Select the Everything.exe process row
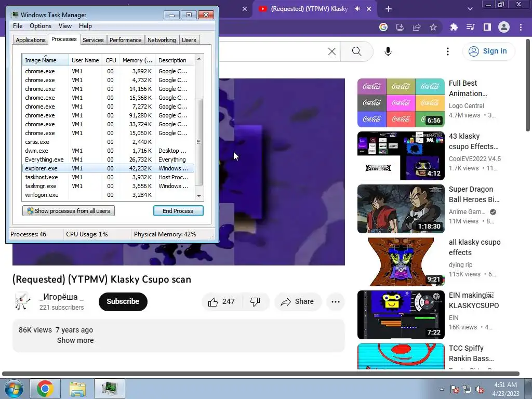Viewport: 532px width, 399px height. click(x=108, y=159)
